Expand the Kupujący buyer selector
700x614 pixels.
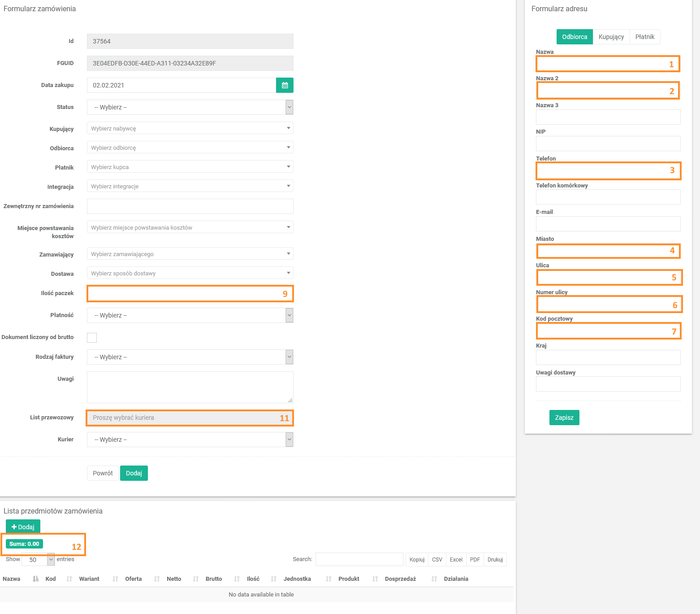click(190, 128)
